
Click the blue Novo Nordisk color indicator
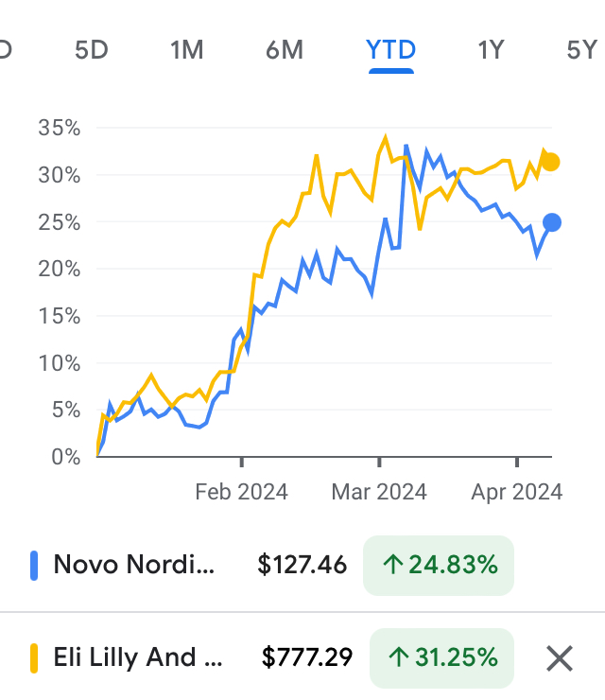[34, 566]
